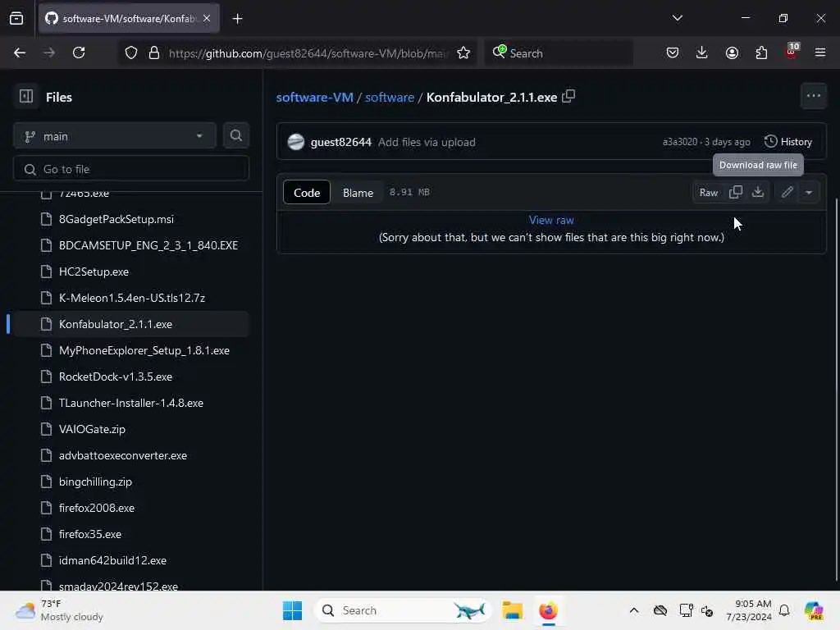Click the taskbar Search box
Image resolution: width=840 pixels, height=630 pixels.
click(x=403, y=610)
